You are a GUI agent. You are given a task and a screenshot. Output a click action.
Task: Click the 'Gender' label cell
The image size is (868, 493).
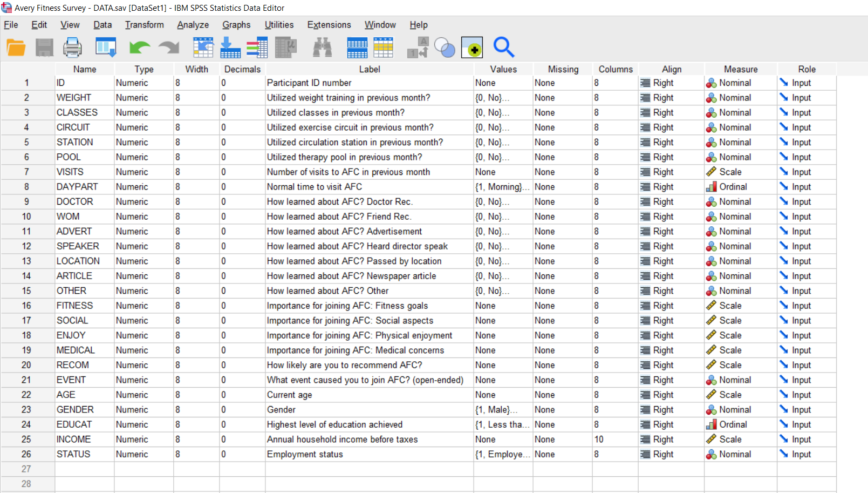pos(370,410)
